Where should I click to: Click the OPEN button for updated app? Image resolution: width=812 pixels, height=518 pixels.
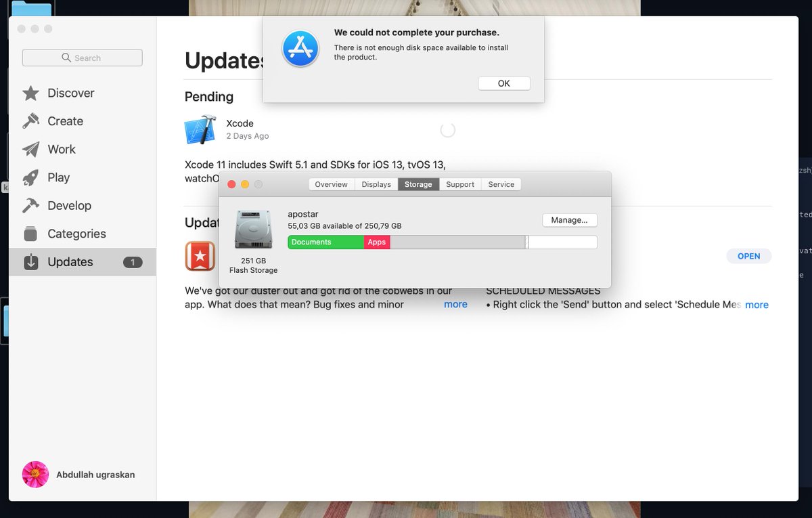749,256
